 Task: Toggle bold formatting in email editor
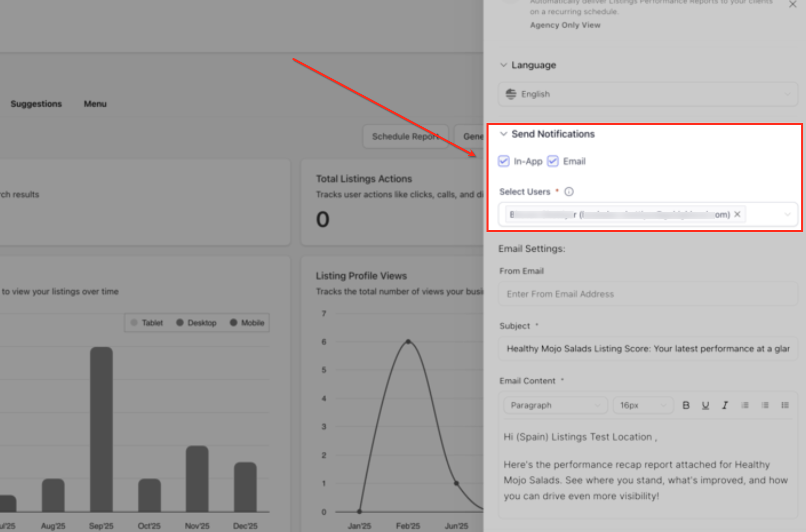[x=686, y=405]
